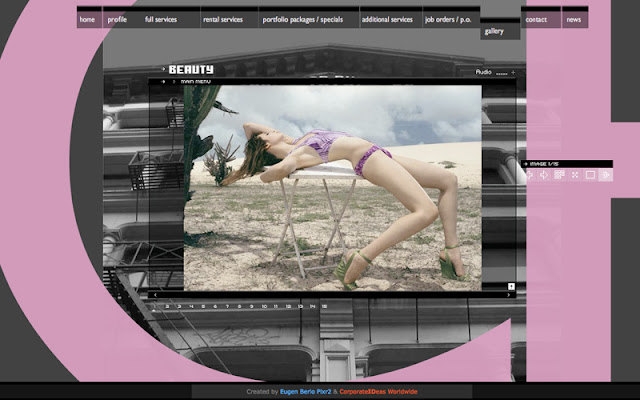Select the single-frame rectangle view icon
This screenshot has height=400, width=640.
pos(590,175)
